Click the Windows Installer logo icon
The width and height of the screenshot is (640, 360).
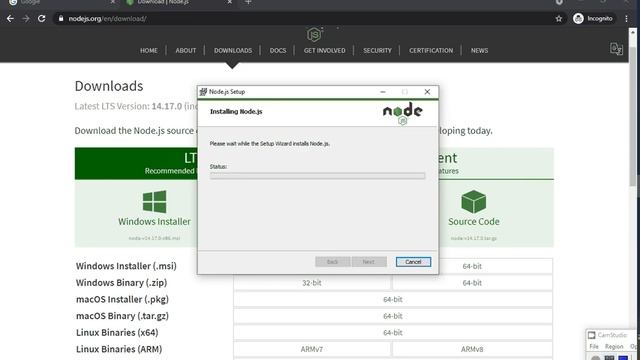(x=154, y=202)
